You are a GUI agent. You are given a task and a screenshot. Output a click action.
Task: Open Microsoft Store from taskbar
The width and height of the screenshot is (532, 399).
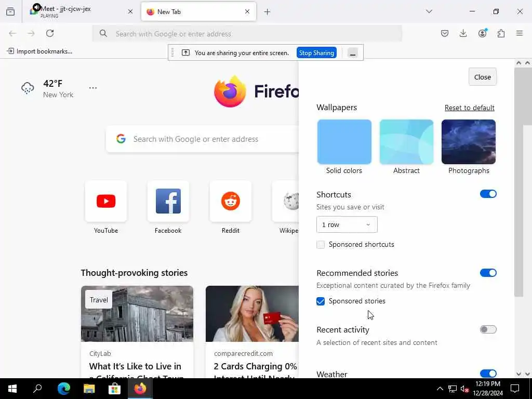[114, 389]
